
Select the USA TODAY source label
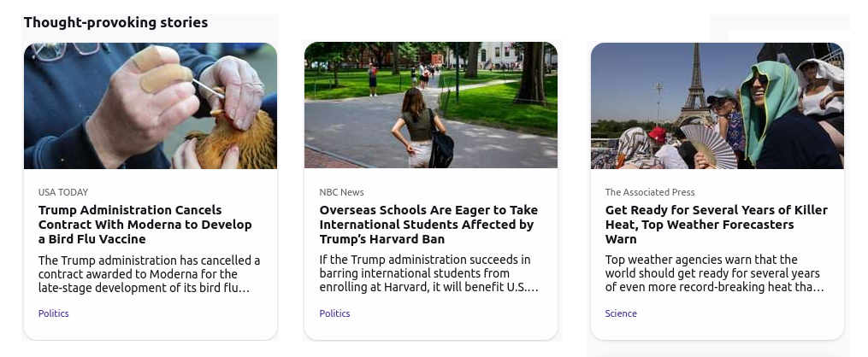click(x=63, y=192)
